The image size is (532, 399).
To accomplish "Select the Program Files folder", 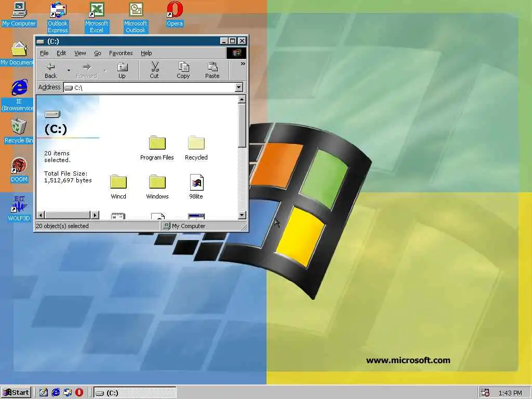I will point(157,148).
